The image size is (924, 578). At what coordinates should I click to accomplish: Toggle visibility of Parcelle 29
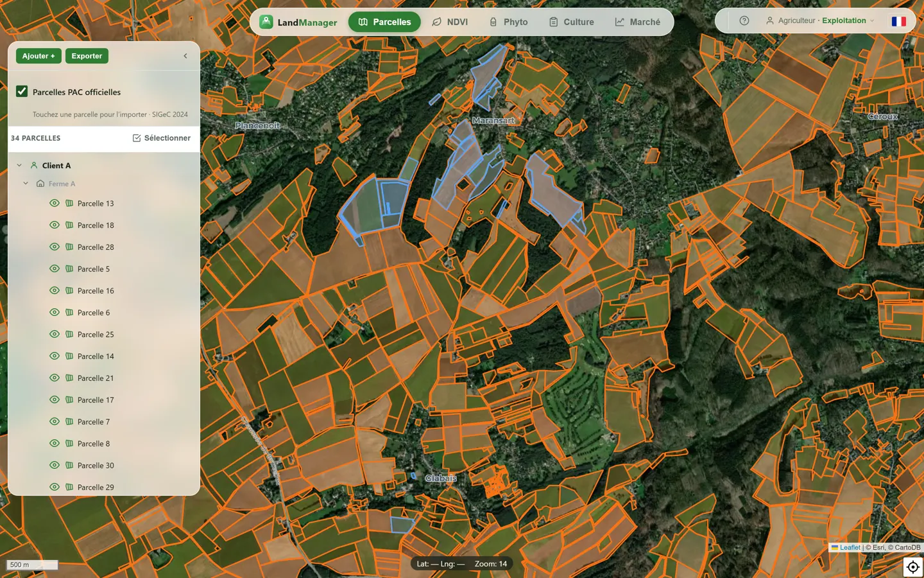[x=55, y=487]
